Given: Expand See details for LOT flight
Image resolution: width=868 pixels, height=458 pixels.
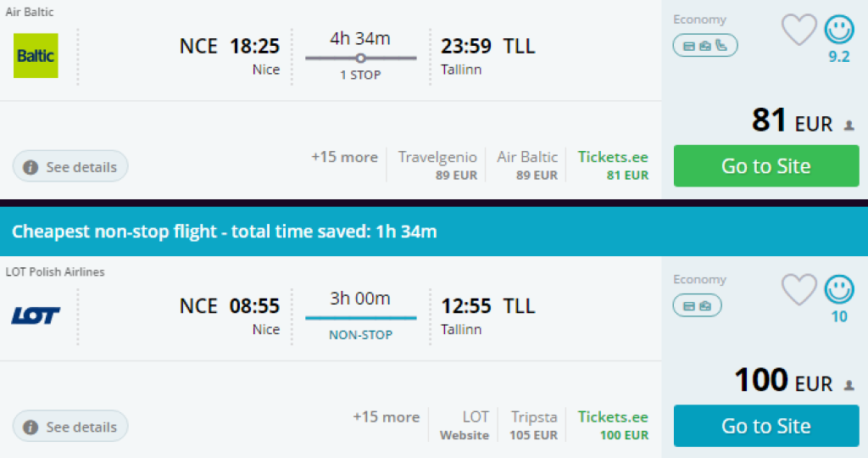Looking at the screenshot, I should click(x=70, y=427).
